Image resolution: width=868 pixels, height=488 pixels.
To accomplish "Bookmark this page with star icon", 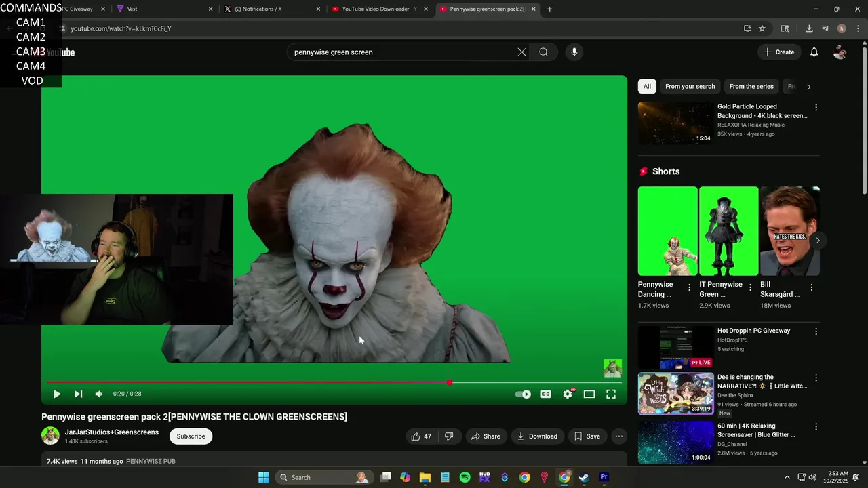I will [x=762, y=28].
